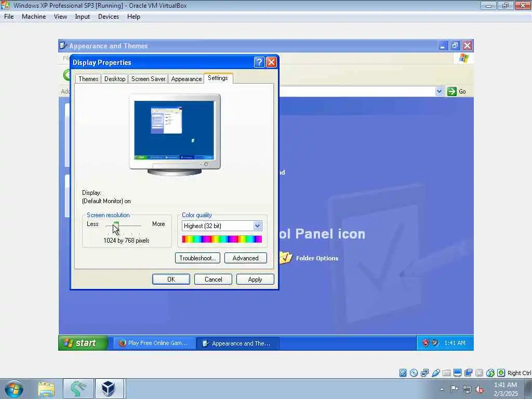This screenshot has width=532, height=399.
Task: Open Windows Explorer from host taskbar
Action: click(x=46, y=389)
